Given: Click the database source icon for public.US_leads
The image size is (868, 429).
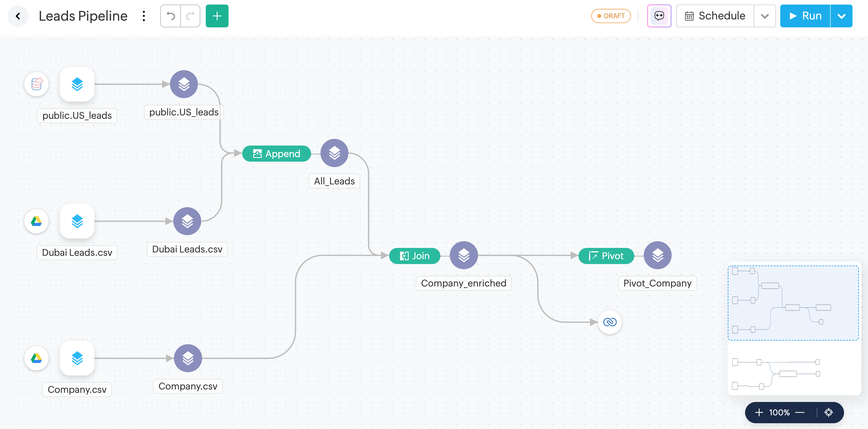Looking at the screenshot, I should pyautogui.click(x=37, y=84).
